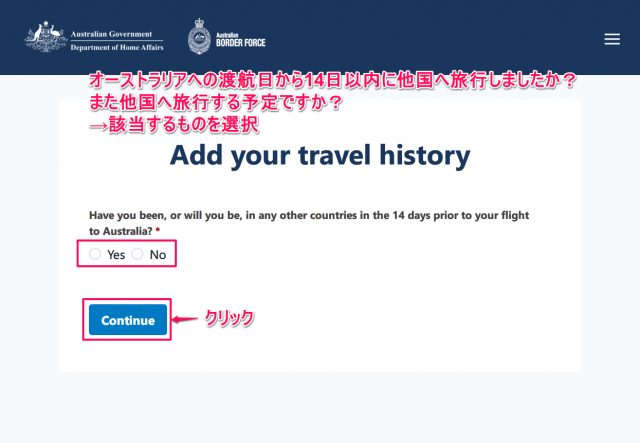Click the →該当するものを選択 annotation

point(174,124)
